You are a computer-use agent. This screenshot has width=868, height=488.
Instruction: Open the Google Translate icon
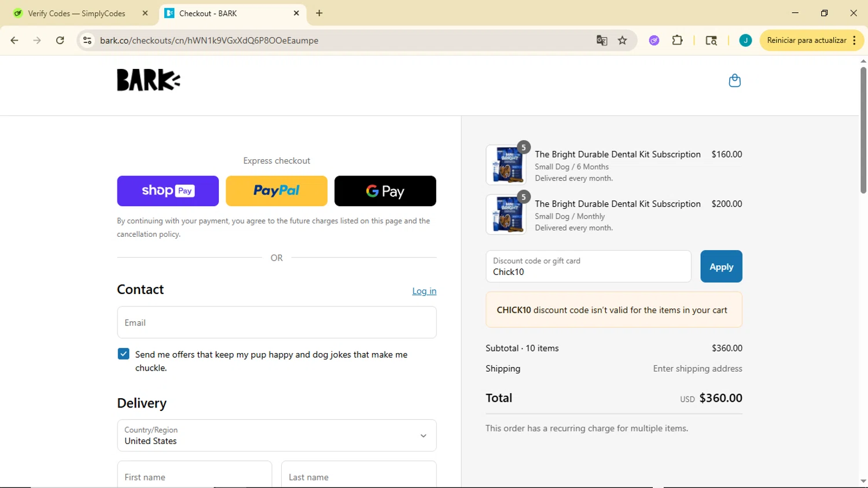(602, 41)
